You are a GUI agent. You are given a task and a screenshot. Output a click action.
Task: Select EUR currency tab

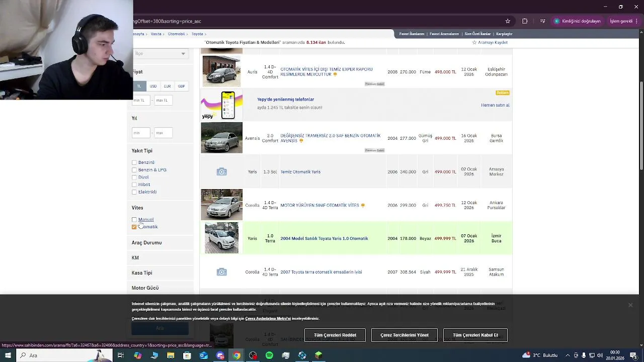tap(167, 86)
